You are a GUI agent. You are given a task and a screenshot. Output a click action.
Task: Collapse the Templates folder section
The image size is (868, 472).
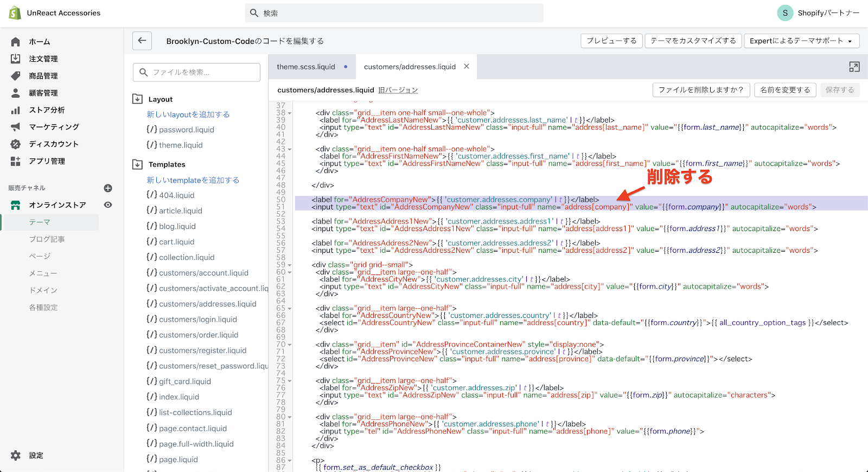pos(138,164)
